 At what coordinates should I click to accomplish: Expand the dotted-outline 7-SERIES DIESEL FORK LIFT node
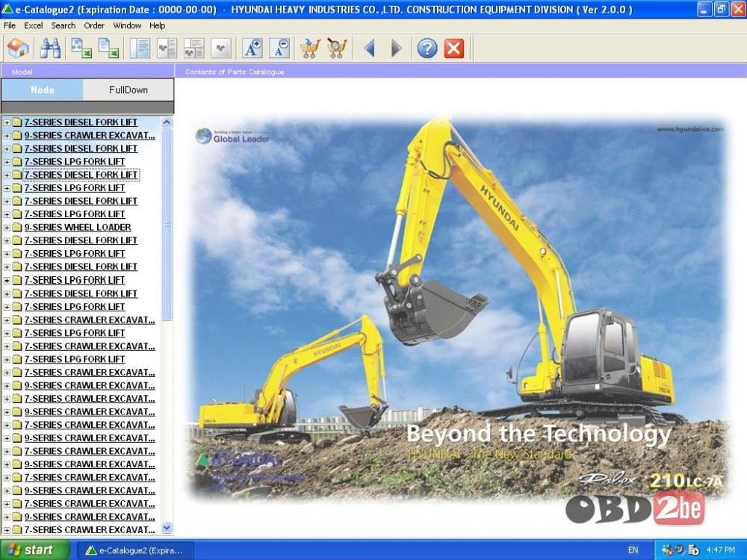coord(7,175)
